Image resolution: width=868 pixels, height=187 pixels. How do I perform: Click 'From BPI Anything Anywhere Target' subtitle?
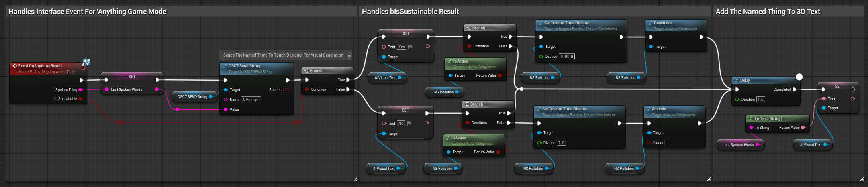(x=47, y=72)
